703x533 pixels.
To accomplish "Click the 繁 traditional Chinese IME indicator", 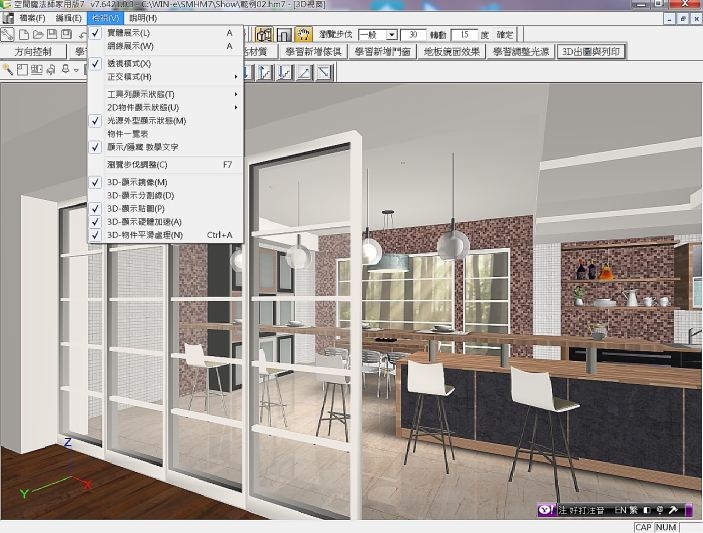I will click(634, 510).
